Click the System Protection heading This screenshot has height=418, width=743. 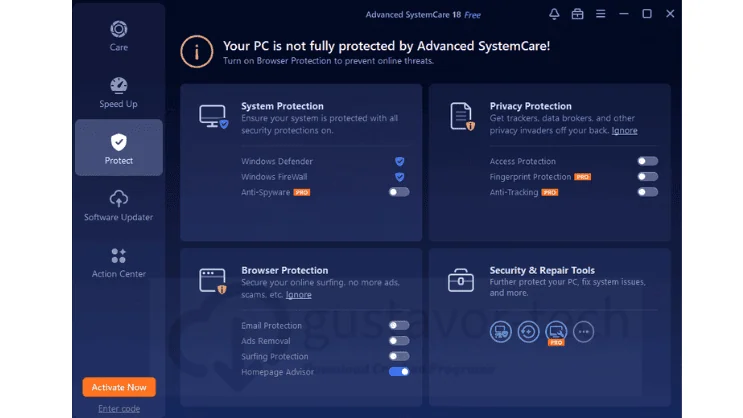pyautogui.click(x=282, y=106)
